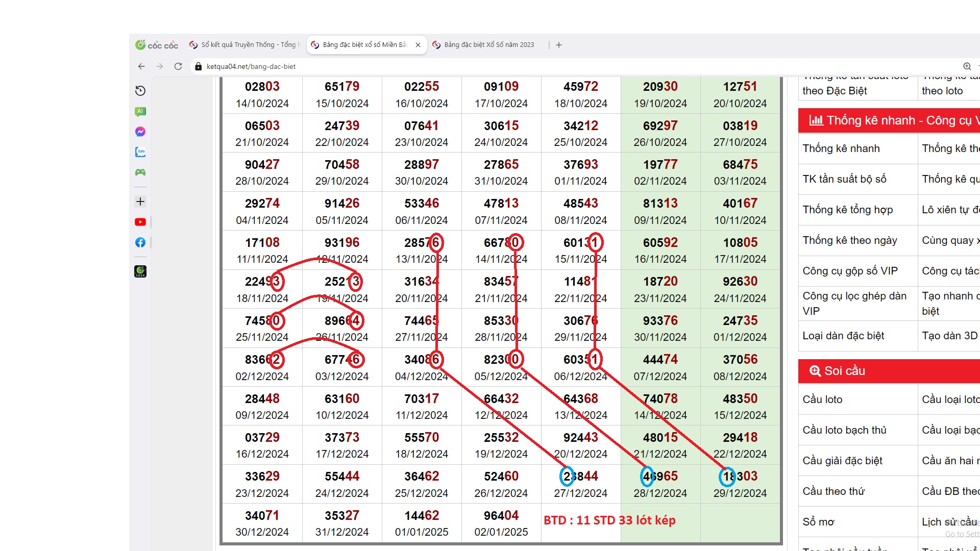
Task: Open TK tần suất bộ số link
Action: pos(844,179)
